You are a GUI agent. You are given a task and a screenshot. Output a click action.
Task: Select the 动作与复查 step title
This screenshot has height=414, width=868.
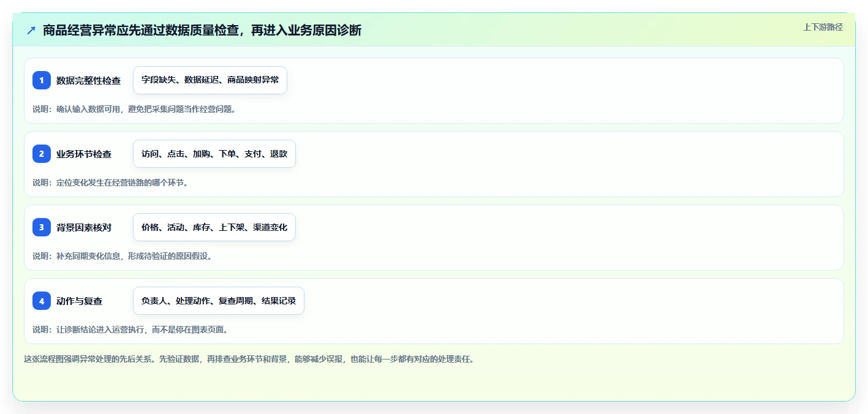click(x=79, y=301)
